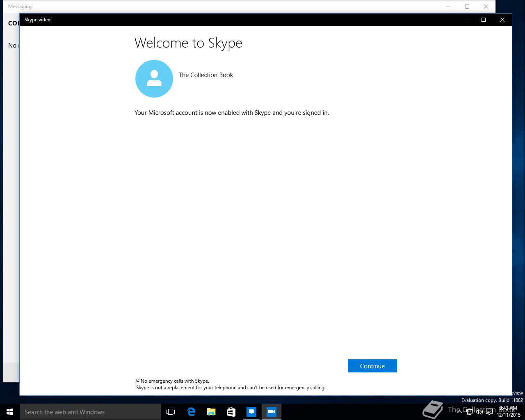
Task: Click the network tray icon
Action: point(470,412)
